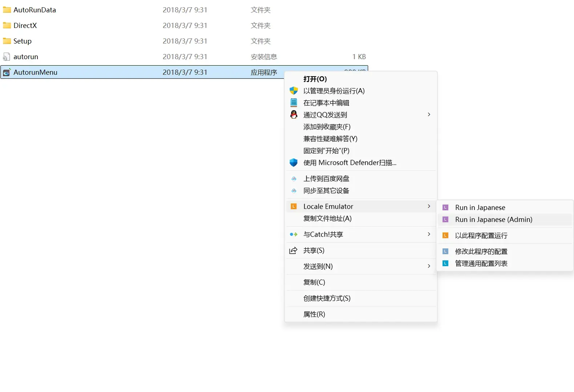
Task: Click the purple icon beside Run in Japanese
Action: 445,208
